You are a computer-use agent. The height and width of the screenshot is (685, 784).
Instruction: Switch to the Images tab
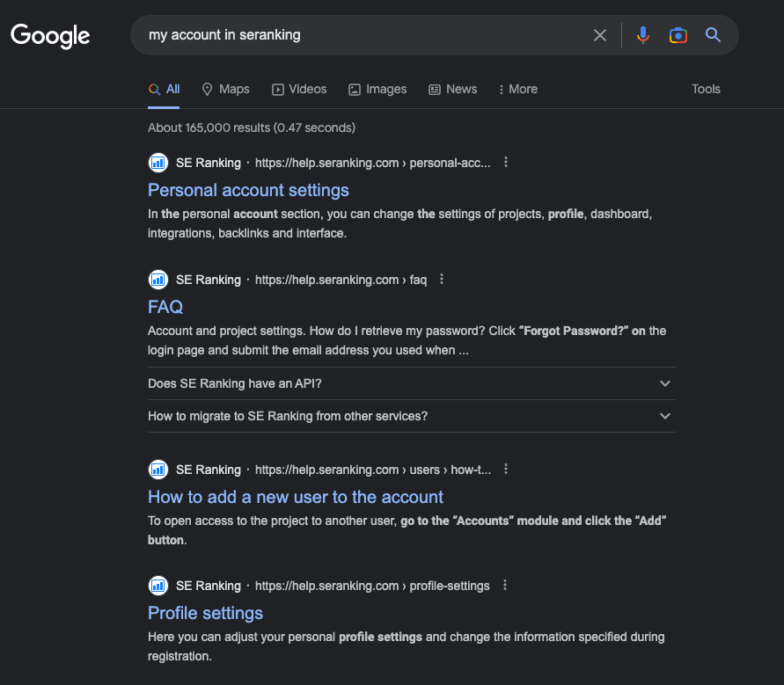click(x=377, y=90)
